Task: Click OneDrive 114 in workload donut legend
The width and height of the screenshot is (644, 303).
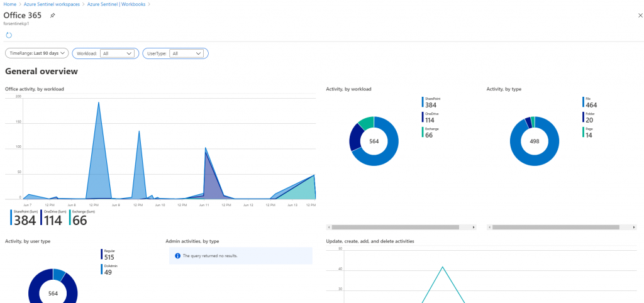Action: [x=429, y=118]
